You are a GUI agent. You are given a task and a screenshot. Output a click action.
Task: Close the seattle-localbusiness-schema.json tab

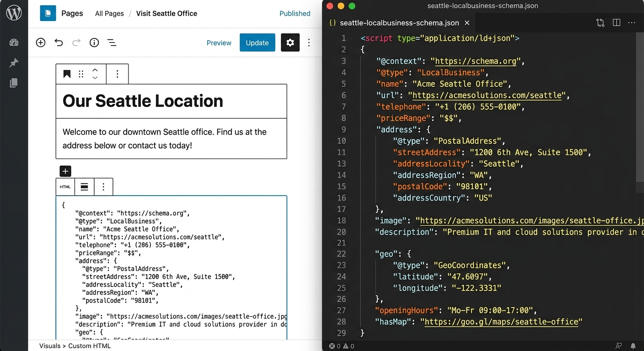467,23
